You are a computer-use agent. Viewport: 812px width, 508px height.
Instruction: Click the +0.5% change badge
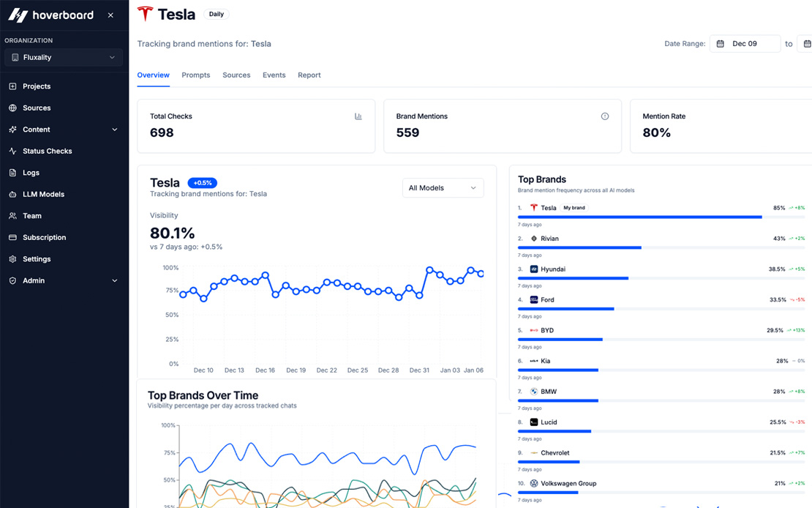coord(203,183)
